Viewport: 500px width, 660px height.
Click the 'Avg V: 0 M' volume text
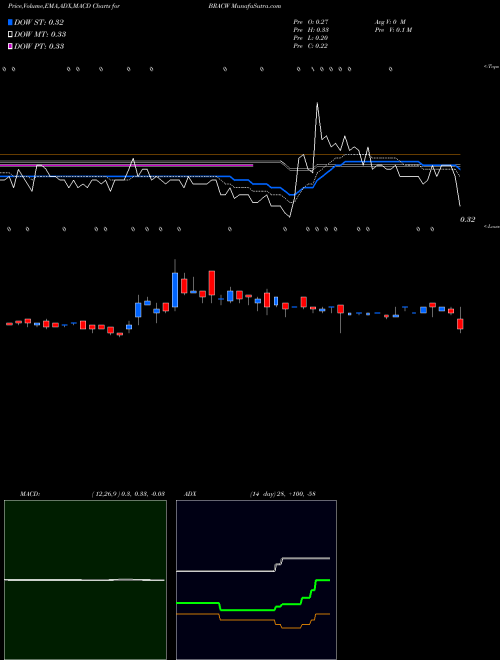point(390,21)
